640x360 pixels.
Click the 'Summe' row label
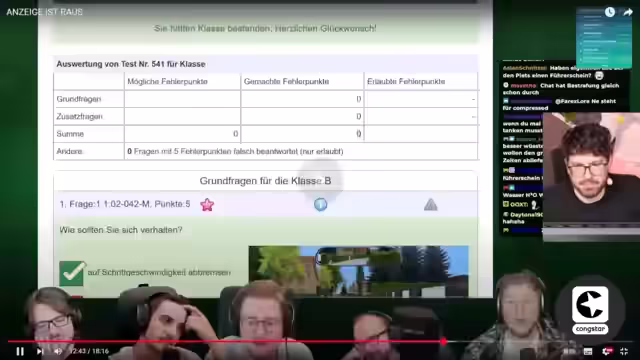point(70,134)
